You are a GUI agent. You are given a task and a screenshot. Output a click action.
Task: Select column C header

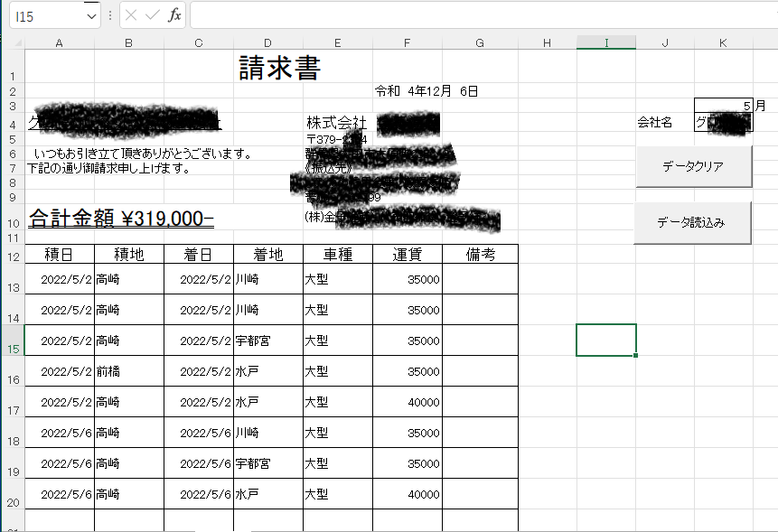click(199, 43)
